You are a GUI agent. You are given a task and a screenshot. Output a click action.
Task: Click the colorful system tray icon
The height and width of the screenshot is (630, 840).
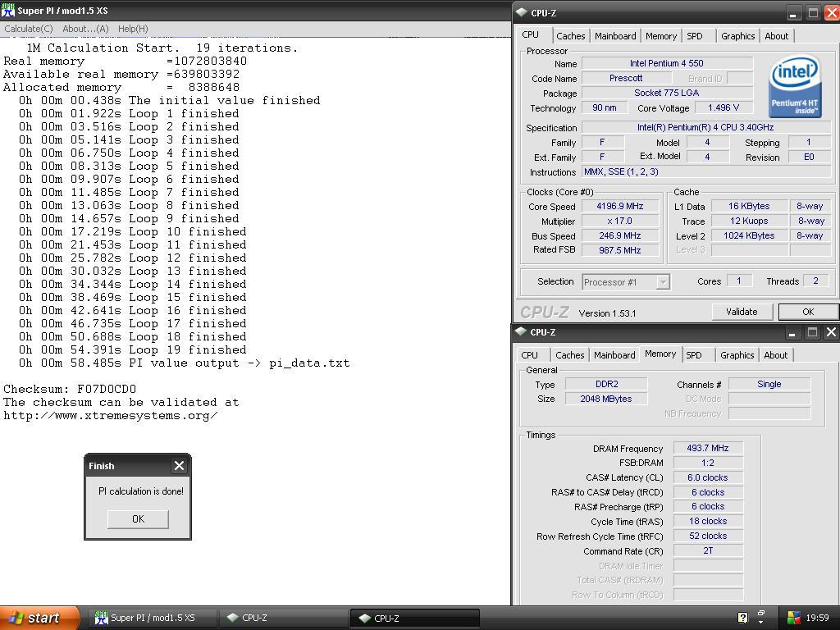click(793, 618)
